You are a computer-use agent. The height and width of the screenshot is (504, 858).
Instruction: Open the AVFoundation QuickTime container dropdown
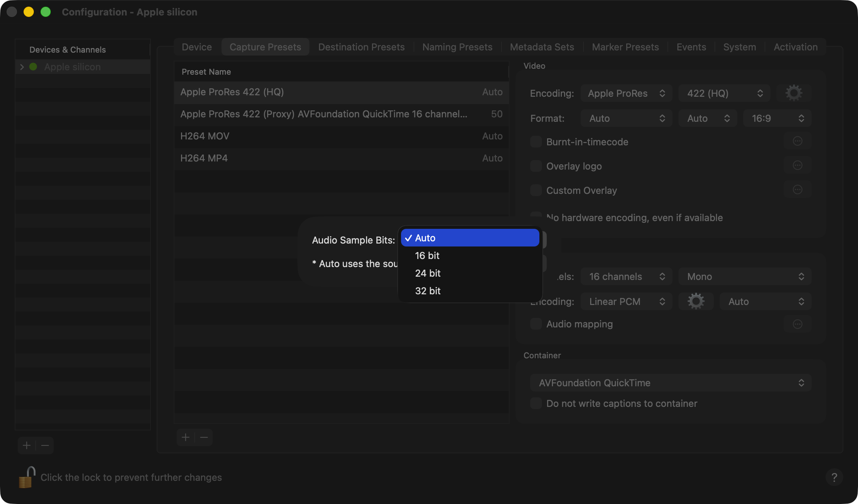[670, 383]
